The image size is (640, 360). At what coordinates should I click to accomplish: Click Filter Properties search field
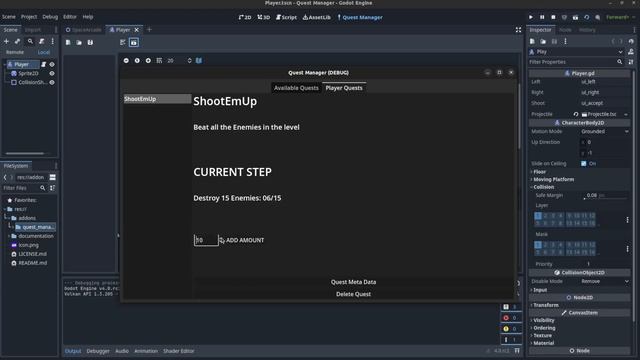pos(576,62)
